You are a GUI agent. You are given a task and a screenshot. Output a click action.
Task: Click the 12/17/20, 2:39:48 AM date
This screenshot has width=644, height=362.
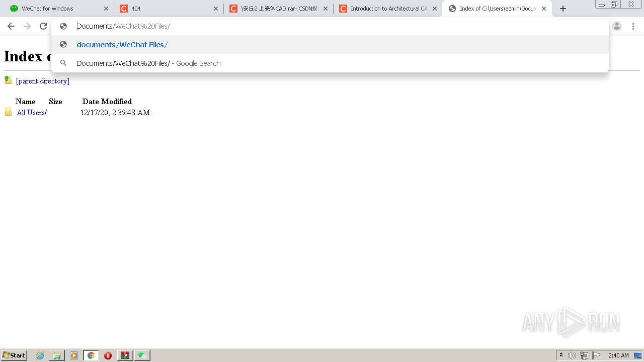pos(115,113)
